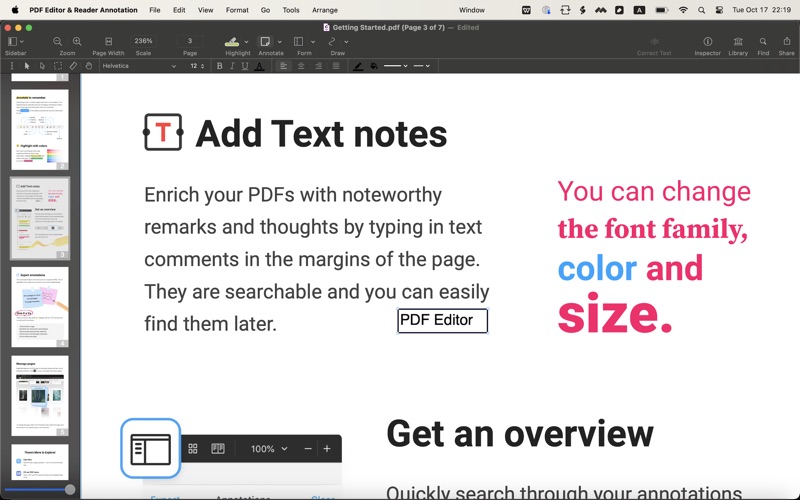
Task: Select the Annotate note tool
Action: 265,41
